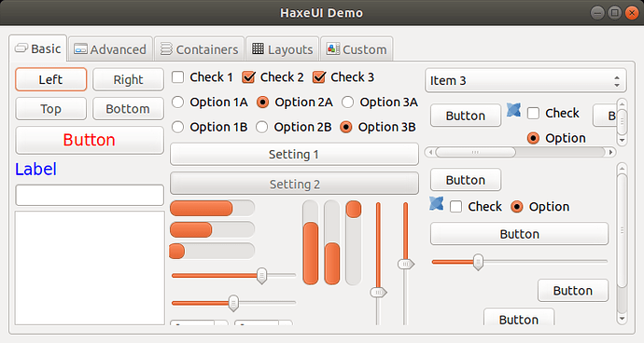Image resolution: width=644 pixels, height=343 pixels.
Task: Click Haxe logo icon beside upper Check
Action: [513, 110]
